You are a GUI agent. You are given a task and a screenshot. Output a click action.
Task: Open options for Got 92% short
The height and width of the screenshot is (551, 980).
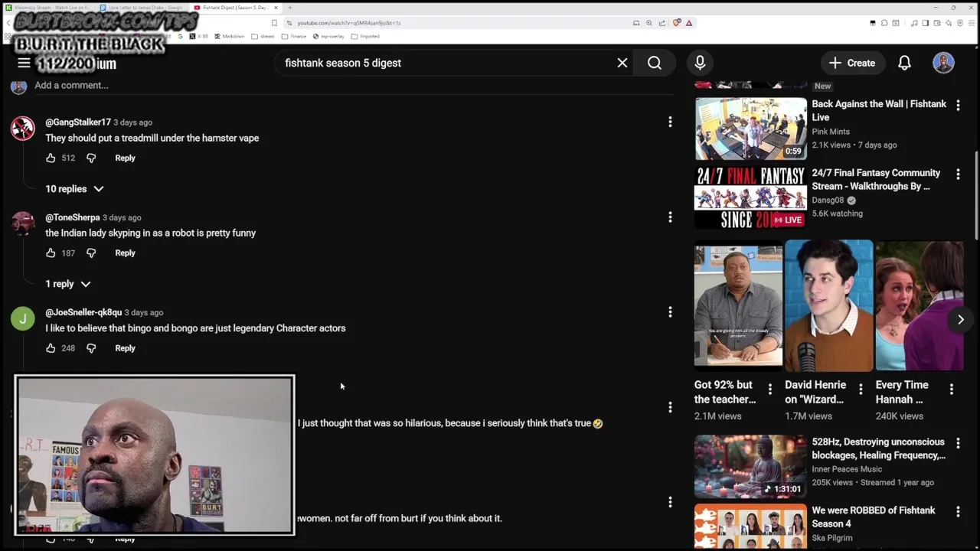coord(769,390)
